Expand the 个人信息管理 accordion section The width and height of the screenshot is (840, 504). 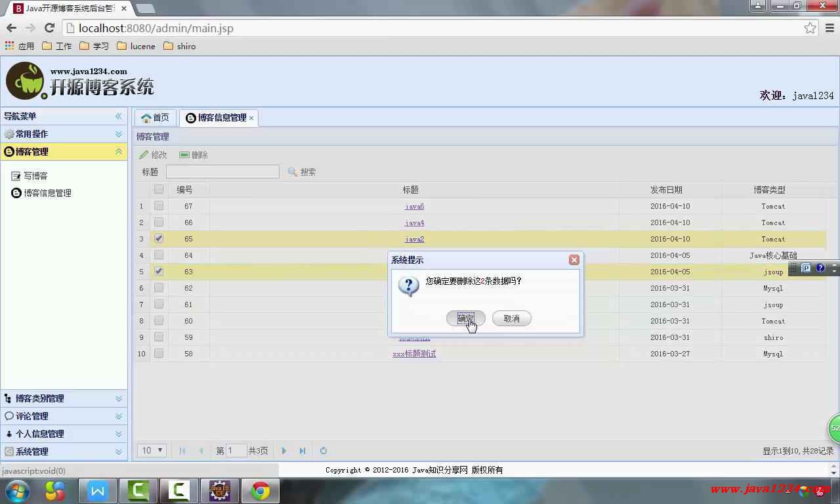64,434
